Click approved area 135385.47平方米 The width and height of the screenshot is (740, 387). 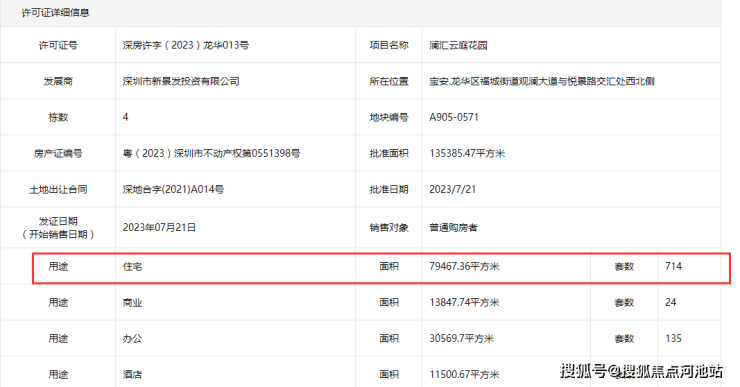(467, 153)
